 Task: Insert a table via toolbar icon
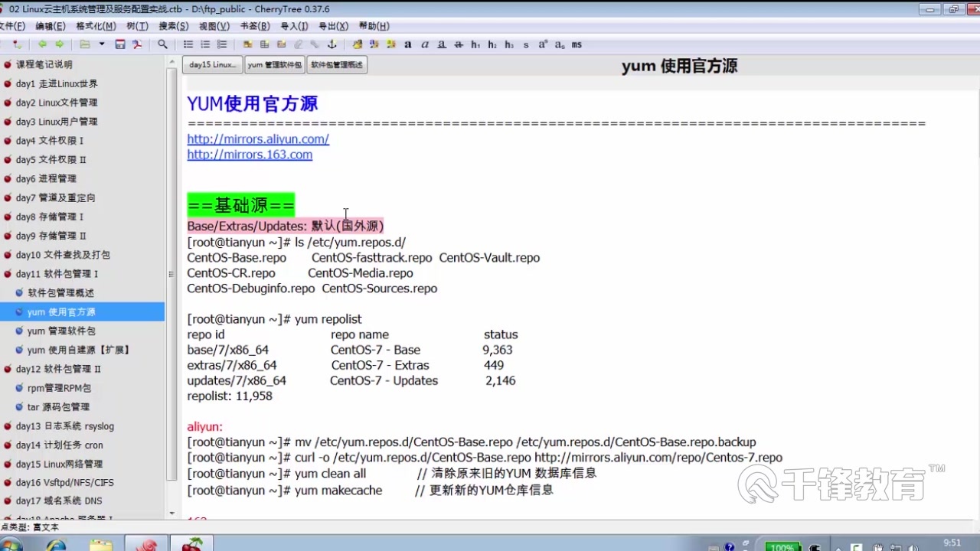coord(265,44)
